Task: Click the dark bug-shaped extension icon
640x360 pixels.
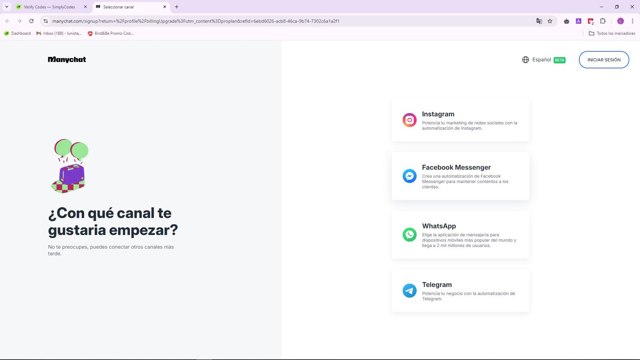Action: (x=567, y=21)
